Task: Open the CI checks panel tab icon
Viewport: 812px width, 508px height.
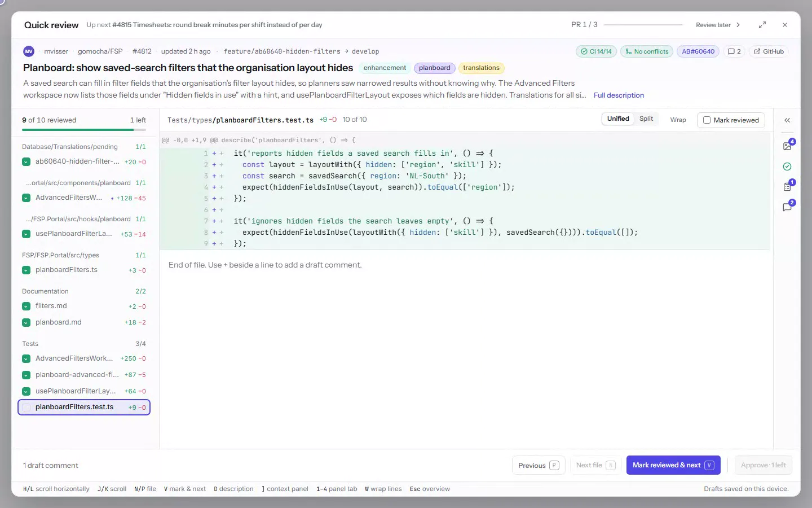Action: coord(787,167)
